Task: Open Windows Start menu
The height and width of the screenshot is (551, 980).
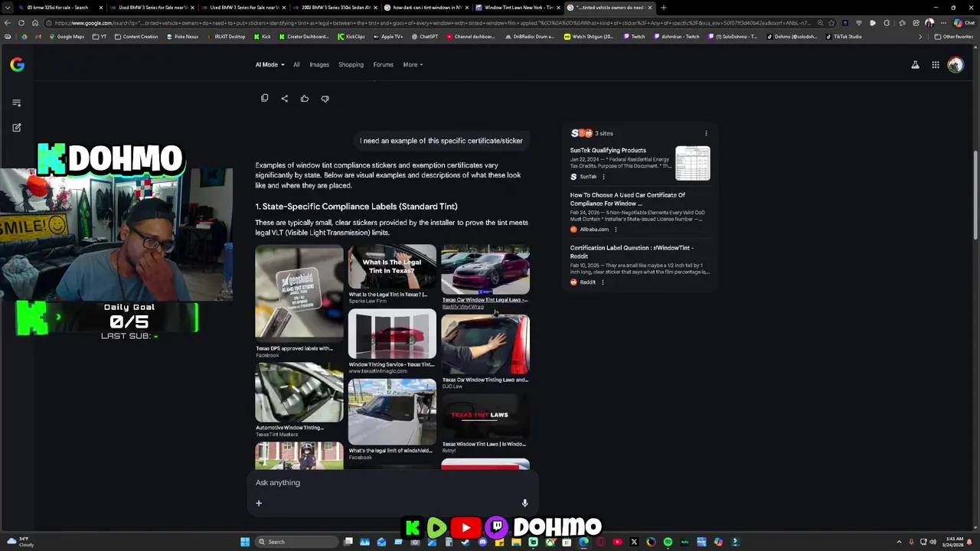Action: coord(245,542)
